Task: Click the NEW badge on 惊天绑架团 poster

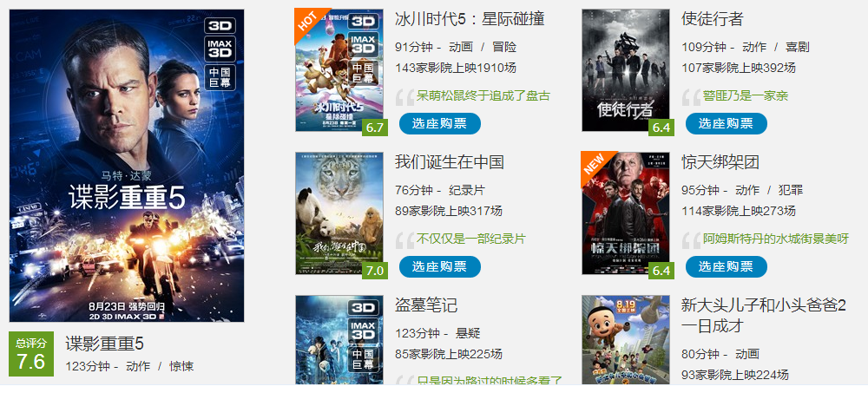Action: coord(594,164)
